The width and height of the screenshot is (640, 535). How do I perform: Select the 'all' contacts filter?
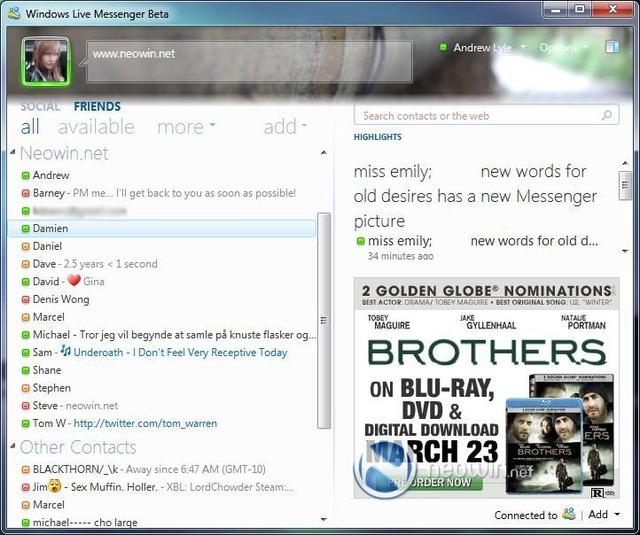coord(30,127)
